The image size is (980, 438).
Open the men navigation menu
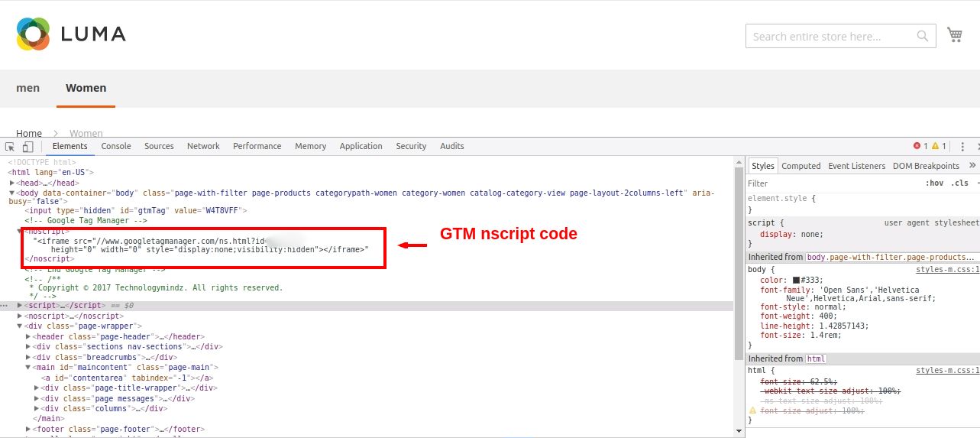click(x=28, y=88)
